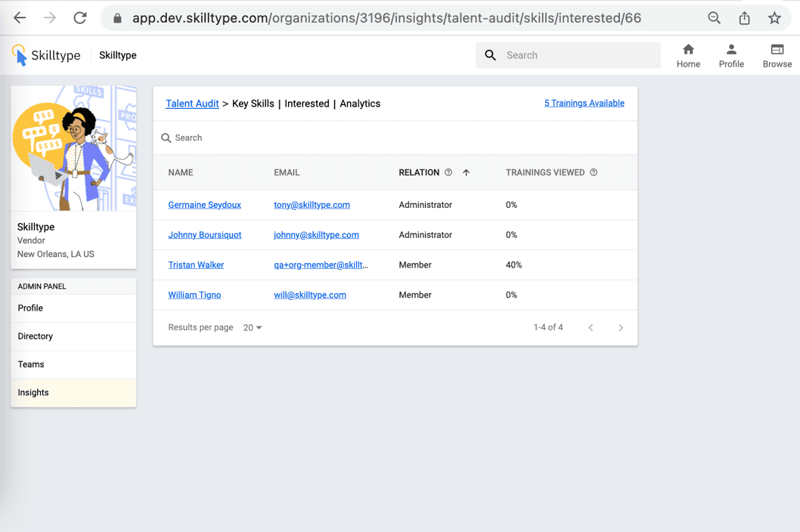
Task: Click the table search magnifier icon
Action: pyautogui.click(x=166, y=138)
